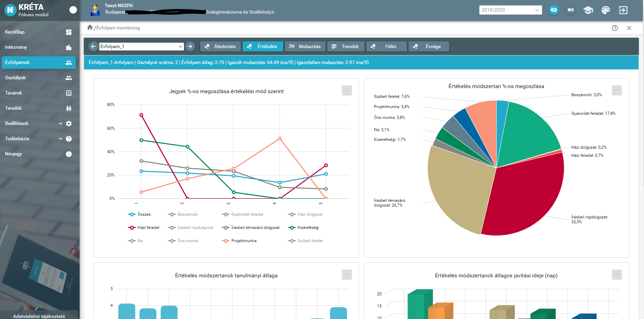Open the Évfolyam_1 selection dropdown

point(142,46)
